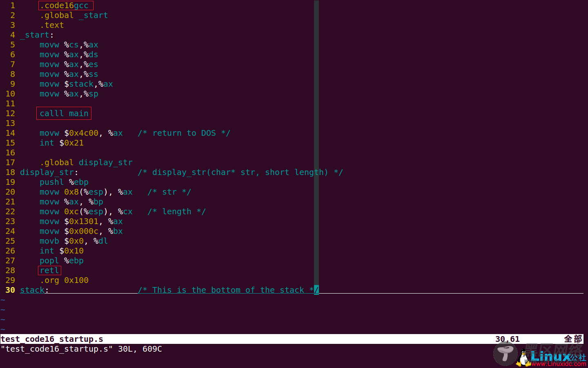This screenshot has width=588, height=368.
Task: Click the /* str */ comment
Action: point(169,192)
